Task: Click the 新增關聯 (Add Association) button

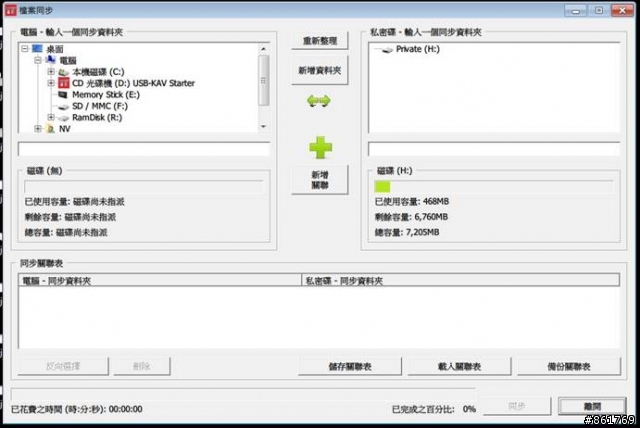Action: [x=320, y=180]
